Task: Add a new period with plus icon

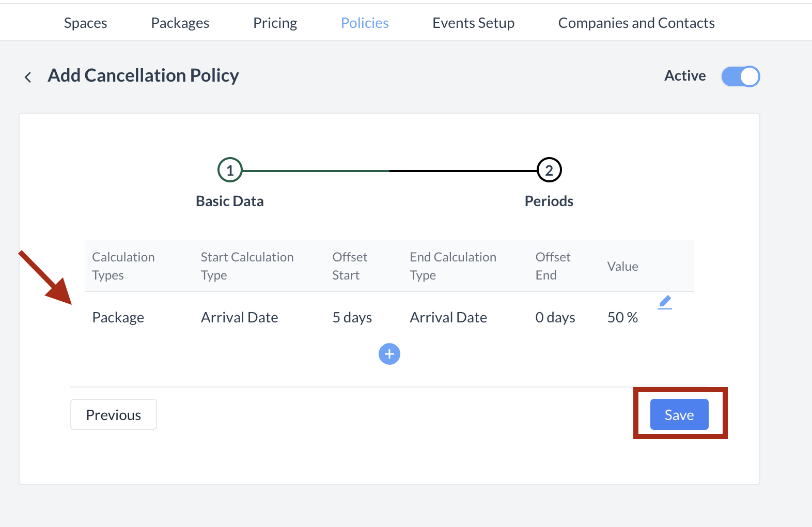Action: pos(389,354)
